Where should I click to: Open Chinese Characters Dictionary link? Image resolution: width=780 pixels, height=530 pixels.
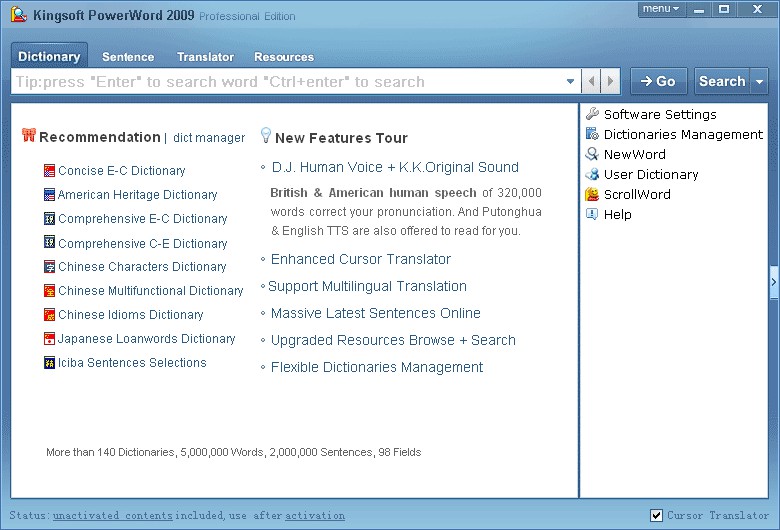click(142, 267)
